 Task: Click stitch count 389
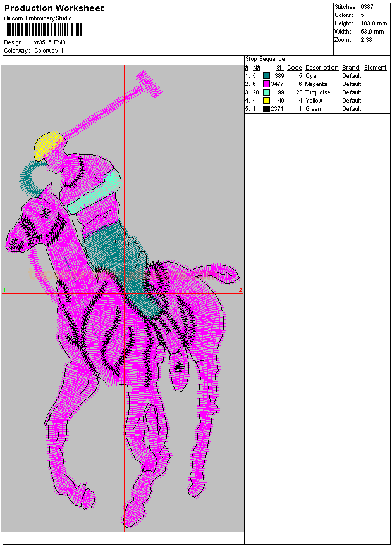279,76
